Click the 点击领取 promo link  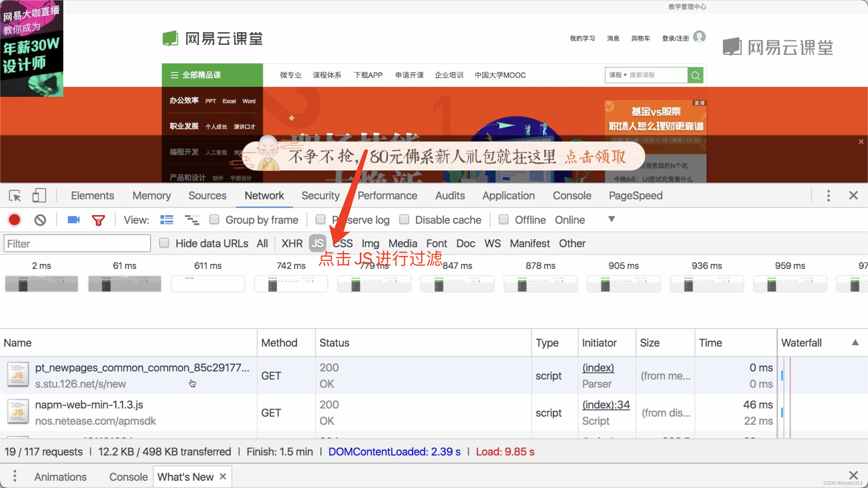[595, 157]
